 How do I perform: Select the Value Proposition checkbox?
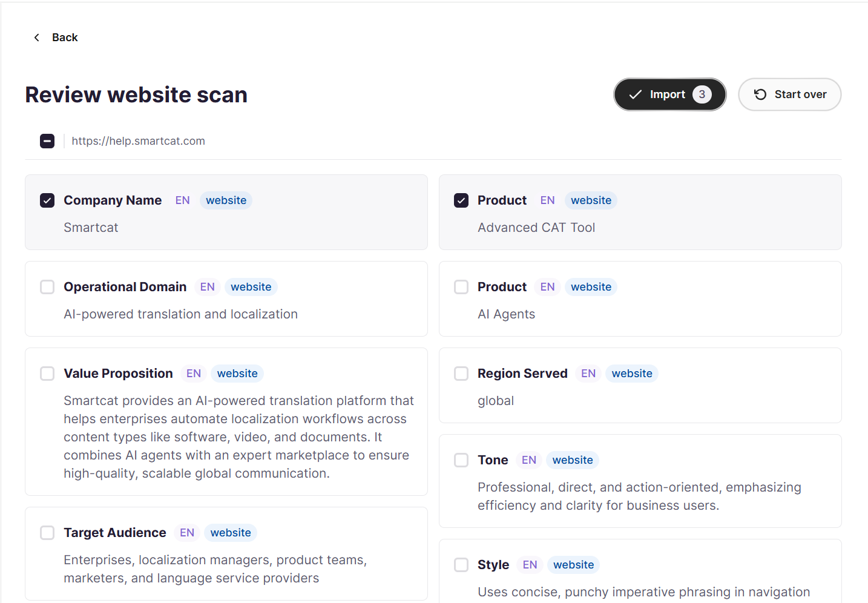click(47, 374)
